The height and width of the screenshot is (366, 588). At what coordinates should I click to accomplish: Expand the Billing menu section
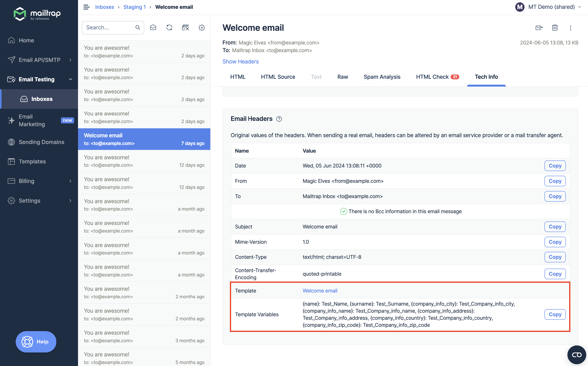(70, 181)
